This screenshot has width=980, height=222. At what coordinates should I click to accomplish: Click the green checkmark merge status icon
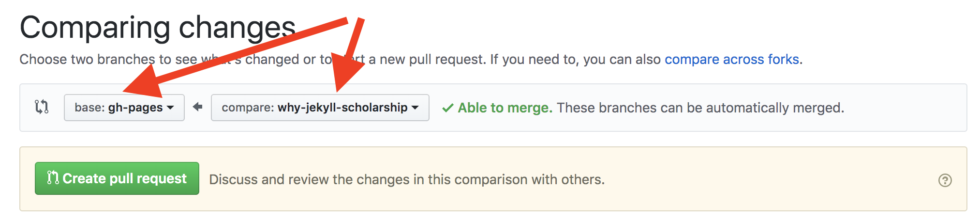tap(447, 108)
